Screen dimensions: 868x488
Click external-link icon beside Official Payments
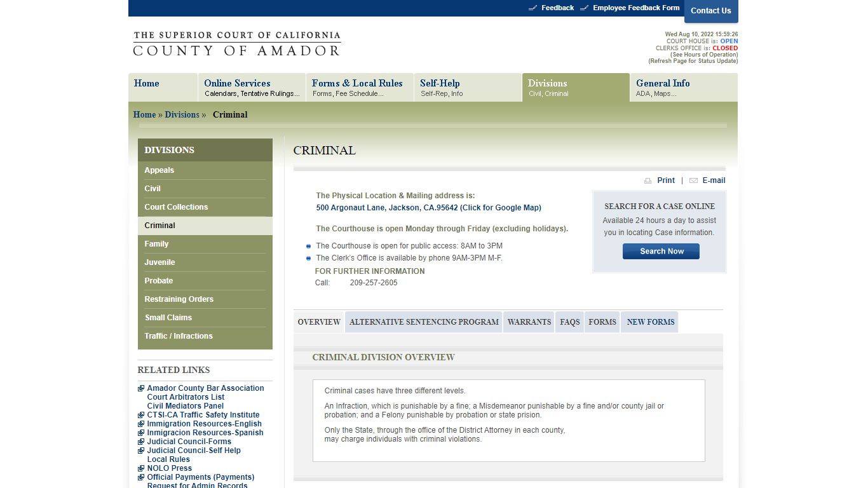click(141, 477)
